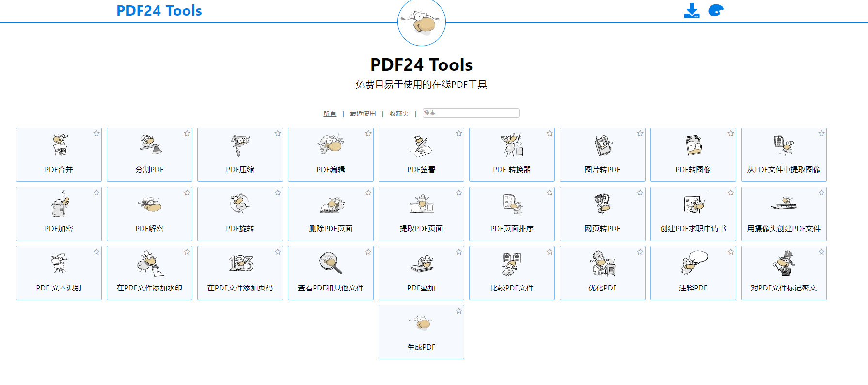Click the PDF转图像 label
Viewport: 868px width, 385px height.
(693, 170)
